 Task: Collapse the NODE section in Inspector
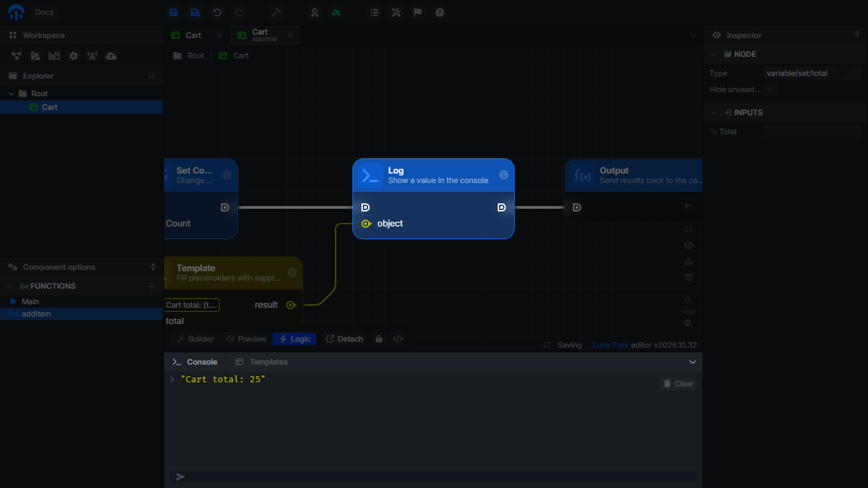coord(713,54)
